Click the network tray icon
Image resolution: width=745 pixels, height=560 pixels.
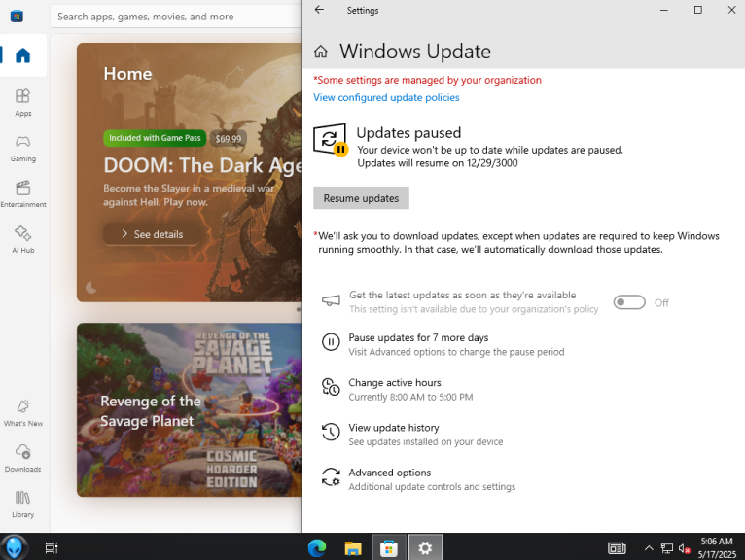(667, 548)
